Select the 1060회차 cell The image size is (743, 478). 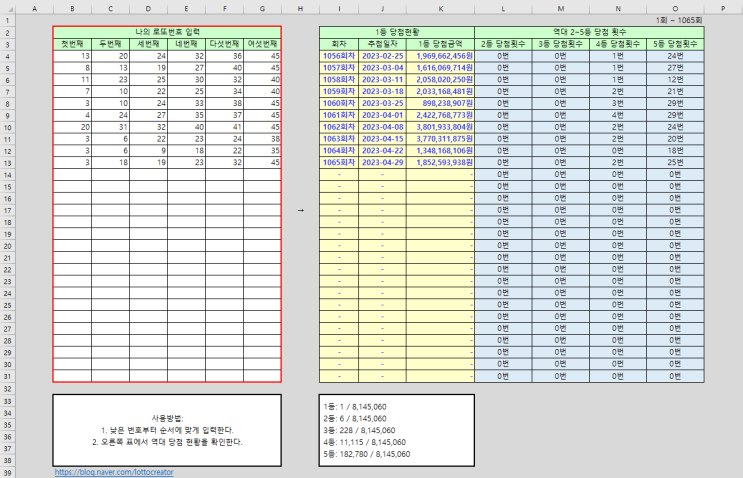[339, 103]
